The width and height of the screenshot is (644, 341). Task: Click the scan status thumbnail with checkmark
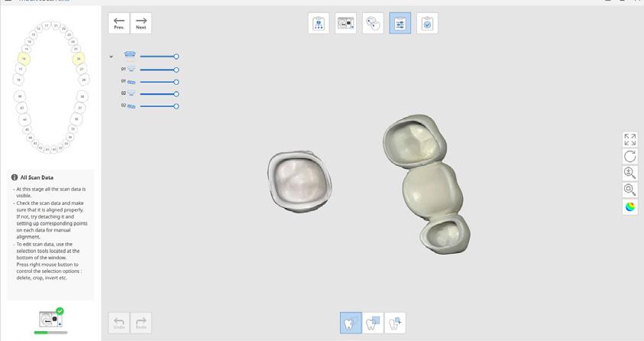(51, 318)
